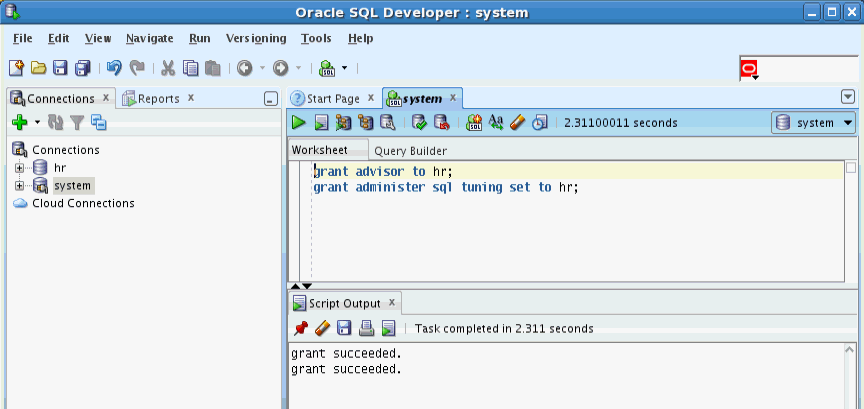This screenshot has width=864, height=409.
Task: Select Cloud Connections in the tree
Action: [x=83, y=203]
